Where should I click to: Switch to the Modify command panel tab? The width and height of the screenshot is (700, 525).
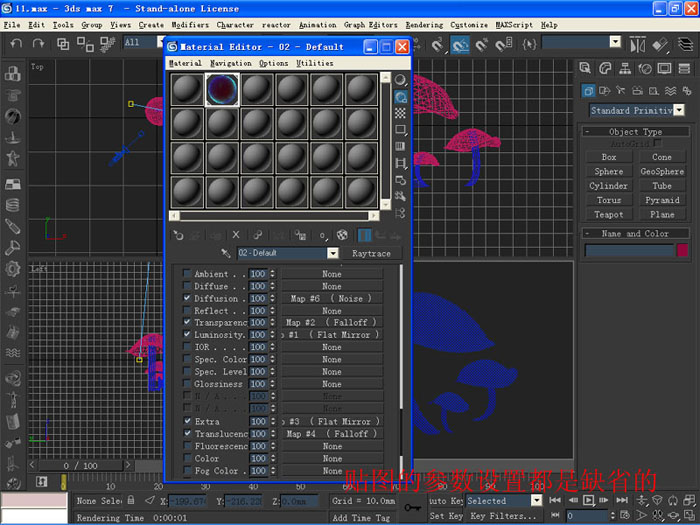[x=605, y=68]
